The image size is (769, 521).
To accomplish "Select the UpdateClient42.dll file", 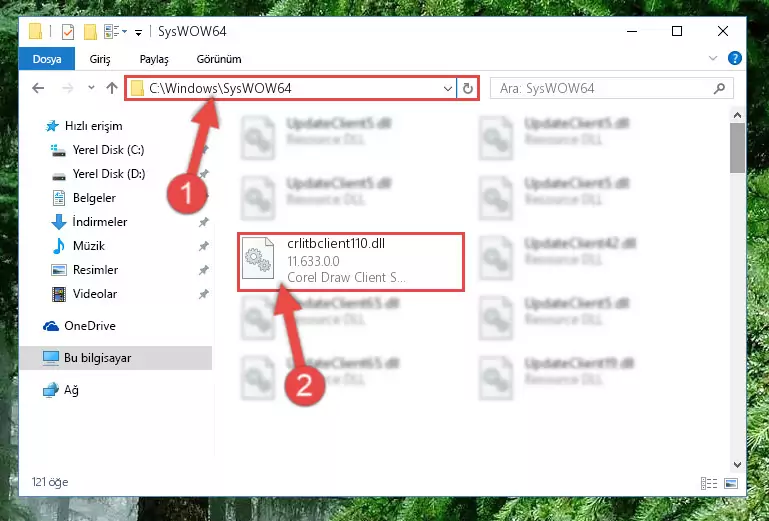I will point(581,243).
